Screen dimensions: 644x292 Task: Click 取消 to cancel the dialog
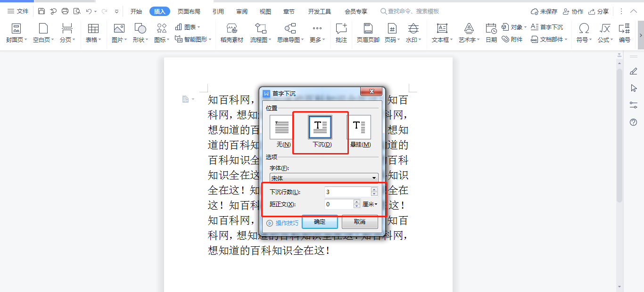[360, 222]
